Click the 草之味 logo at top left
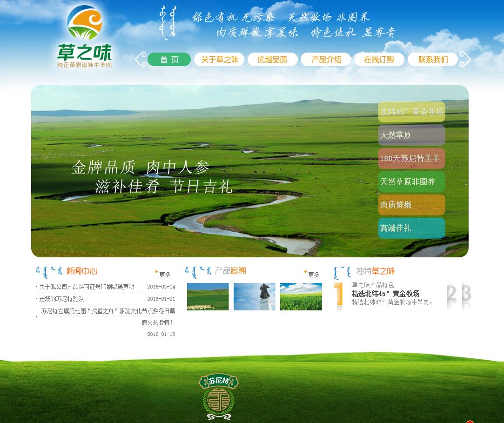The height and width of the screenshot is (423, 504). (84, 37)
